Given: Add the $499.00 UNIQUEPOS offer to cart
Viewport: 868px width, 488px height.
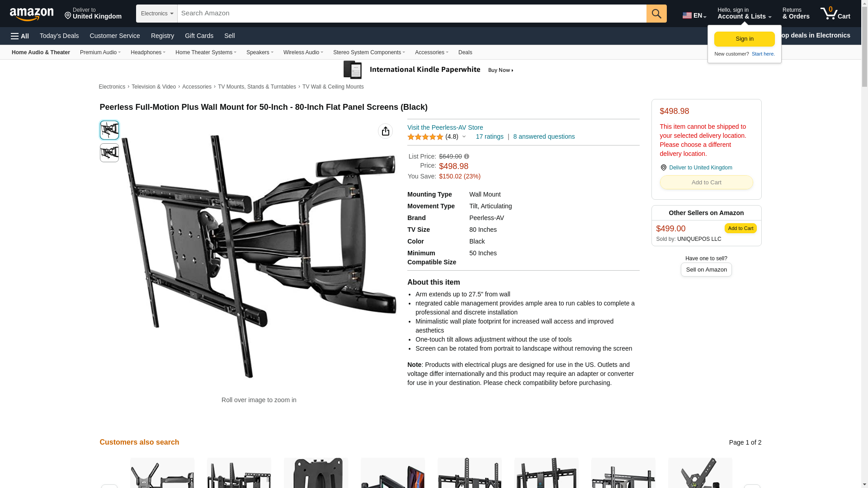Looking at the screenshot, I should tap(741, 228).
